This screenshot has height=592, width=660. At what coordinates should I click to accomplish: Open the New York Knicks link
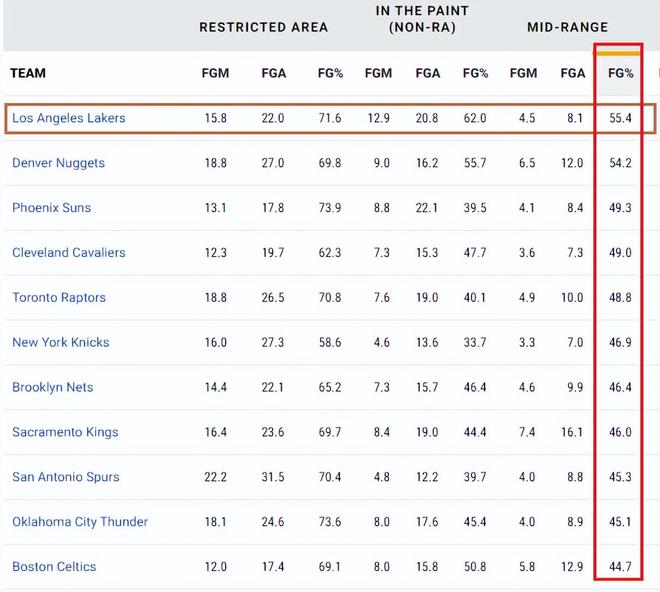click(60, 342)
